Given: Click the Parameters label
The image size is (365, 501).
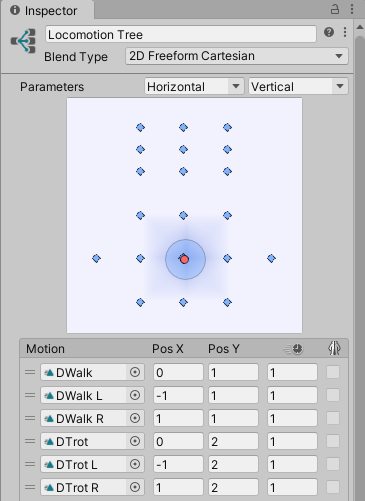Looking at the screenshot, I should point(52,87).
